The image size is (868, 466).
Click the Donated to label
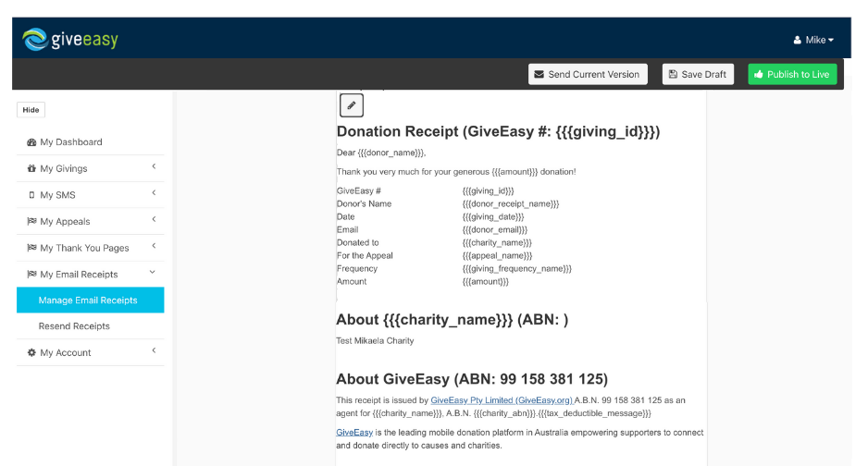[357, 242]
